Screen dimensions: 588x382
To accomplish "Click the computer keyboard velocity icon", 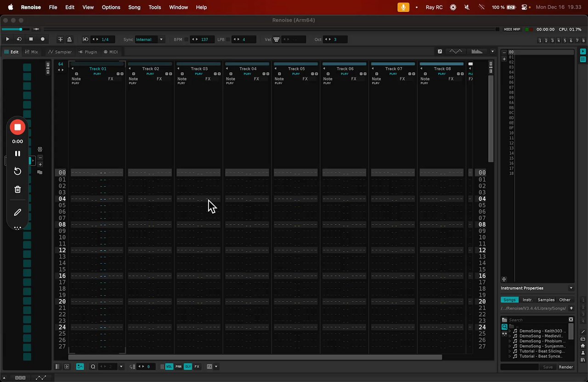I will click(277, 40).
